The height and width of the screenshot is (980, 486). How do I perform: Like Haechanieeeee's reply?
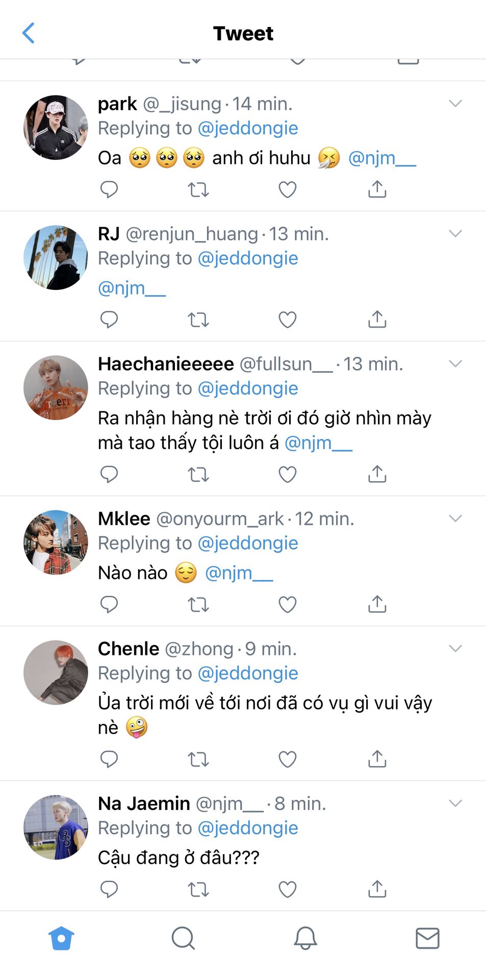point(287,474)
